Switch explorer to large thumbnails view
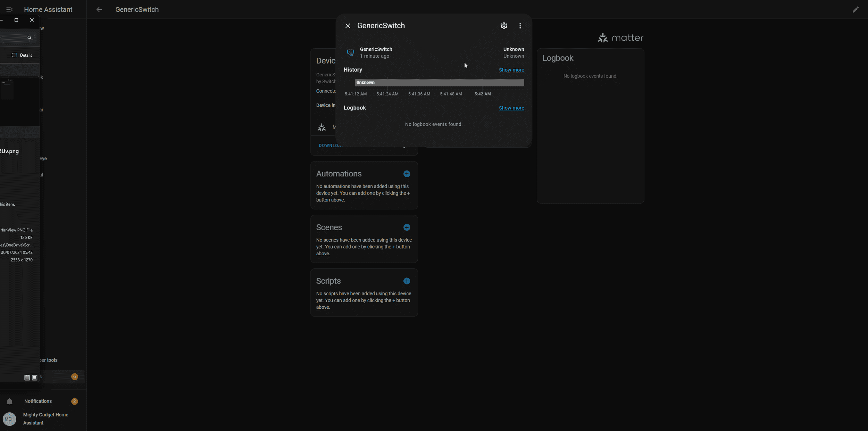Image resolution: width=868 pixels, height=431 pixels. coord(35,378)
